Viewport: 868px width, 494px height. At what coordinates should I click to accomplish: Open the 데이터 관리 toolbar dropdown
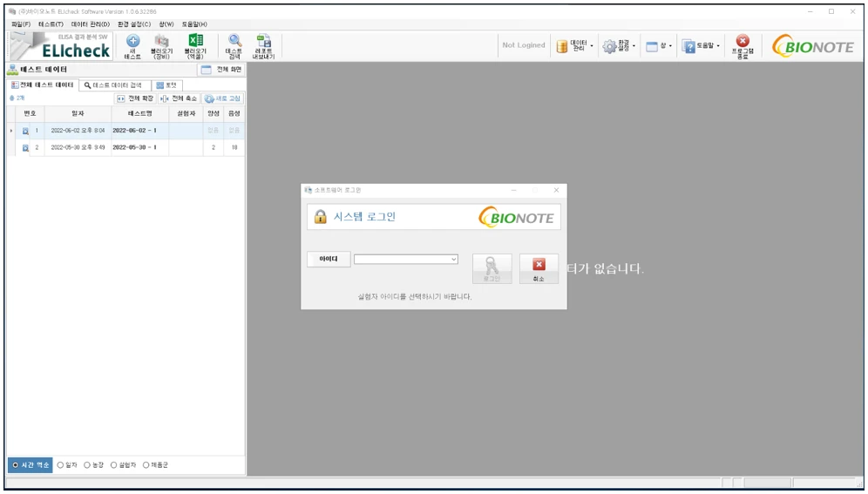(574, 46)
